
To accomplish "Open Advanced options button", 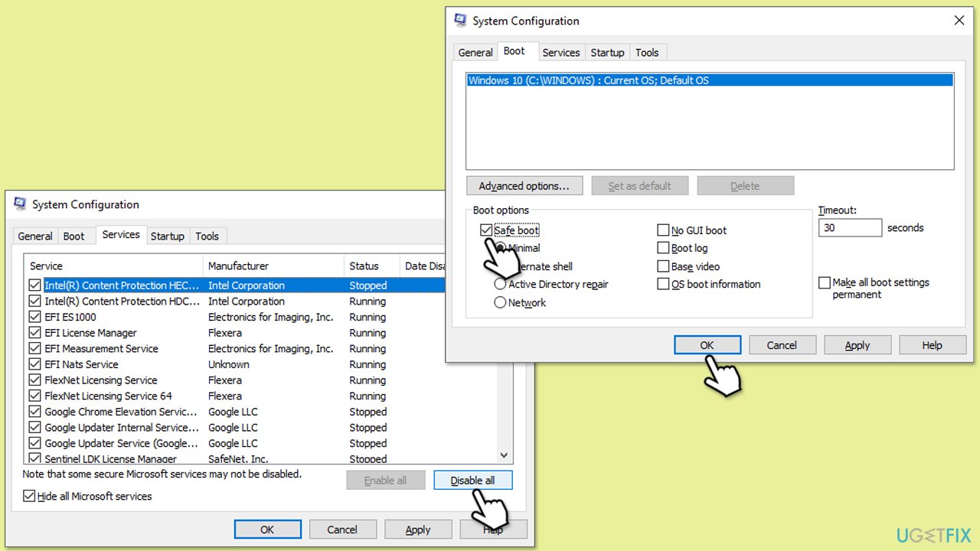I will point(524,186).
